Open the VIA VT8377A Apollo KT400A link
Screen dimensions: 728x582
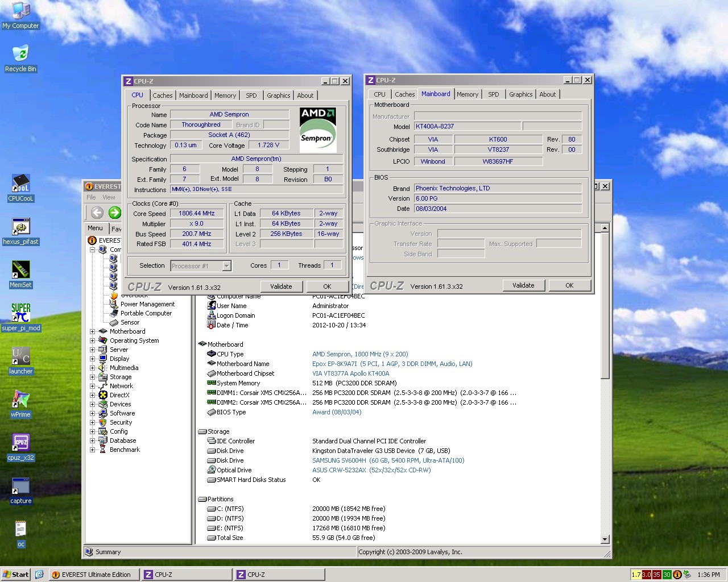(x=350, y=373)
